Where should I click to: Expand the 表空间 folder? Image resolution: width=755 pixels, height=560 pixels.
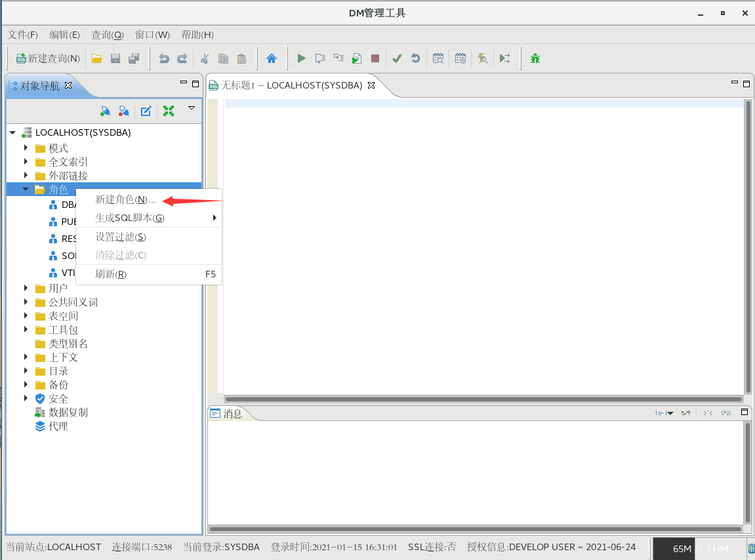click(26, 316)
